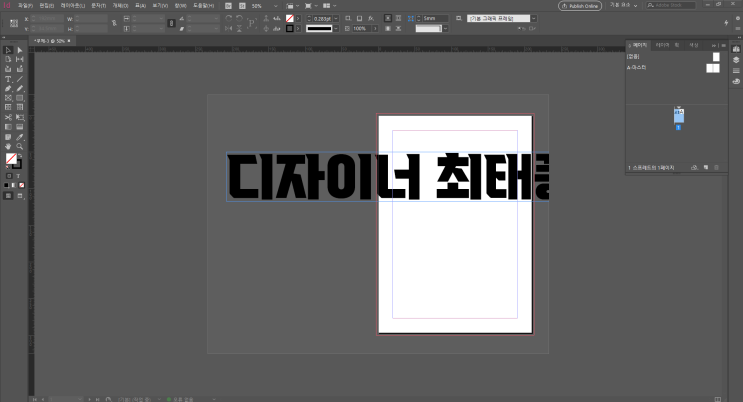Select the Hand tool

click(8, 146)
